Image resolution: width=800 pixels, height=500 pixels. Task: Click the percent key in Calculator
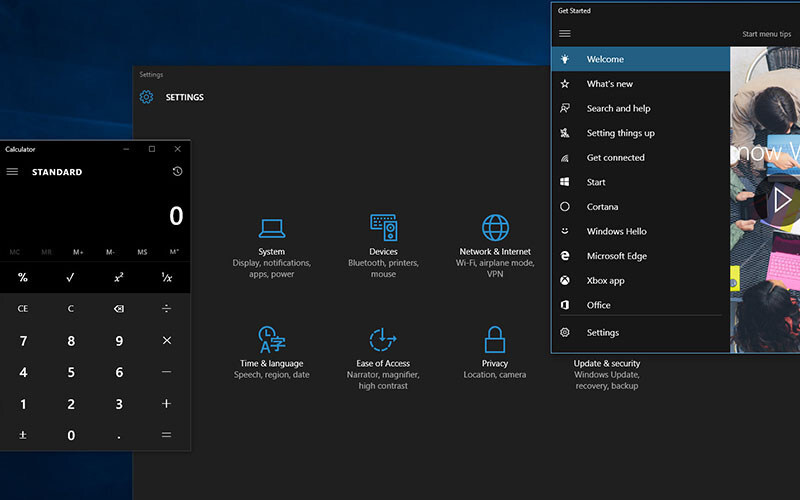pyautogui.click(x=23, y=278)
